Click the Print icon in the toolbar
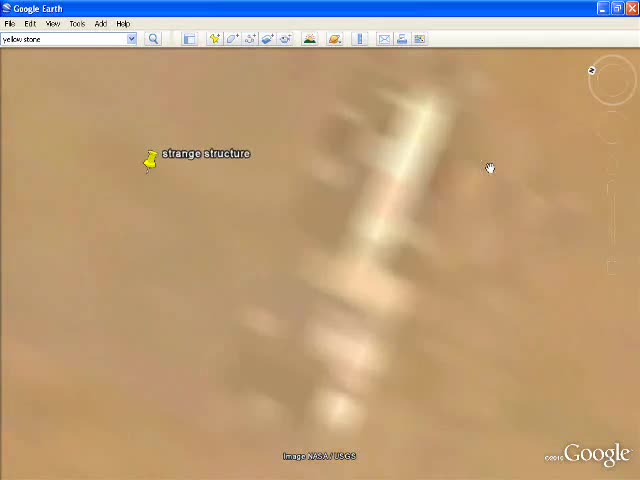This screenshot has height=480, width=640. (x=402, y=39)
